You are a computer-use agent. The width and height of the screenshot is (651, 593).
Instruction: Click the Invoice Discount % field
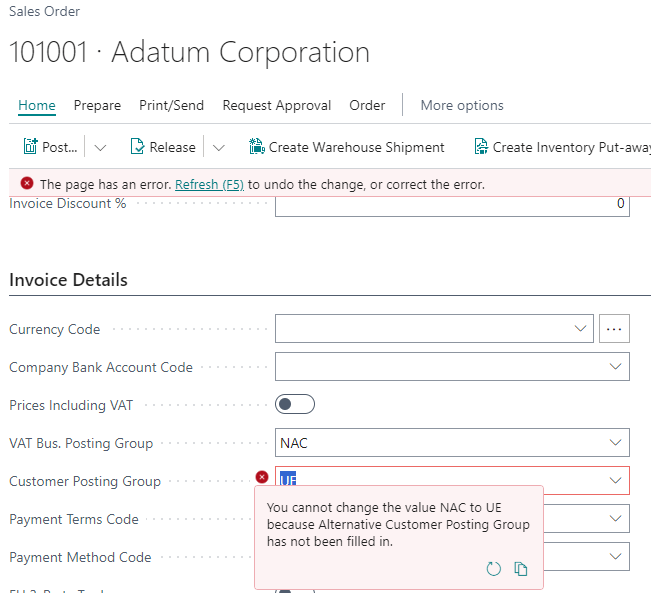pyautogui.click(x=452, y=205)
